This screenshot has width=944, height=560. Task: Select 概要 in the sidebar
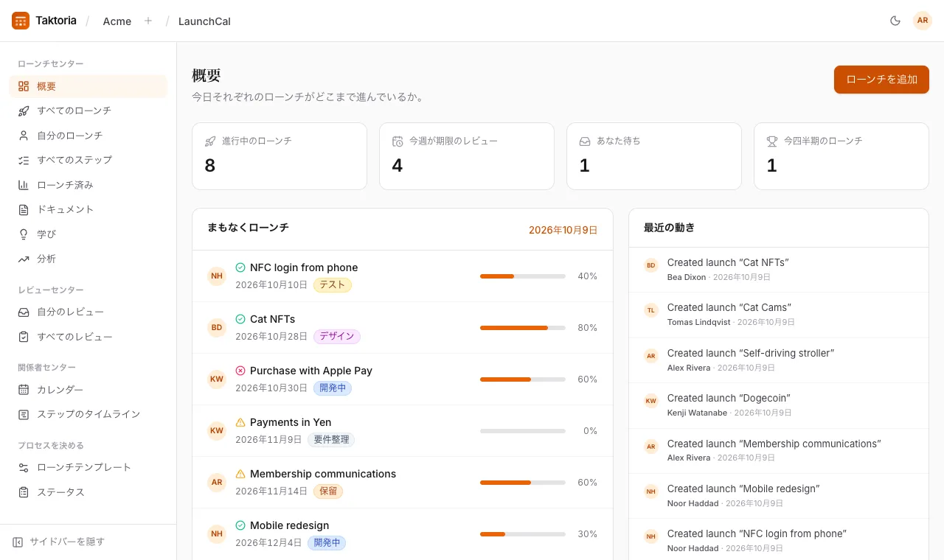[x=88, y=86]
